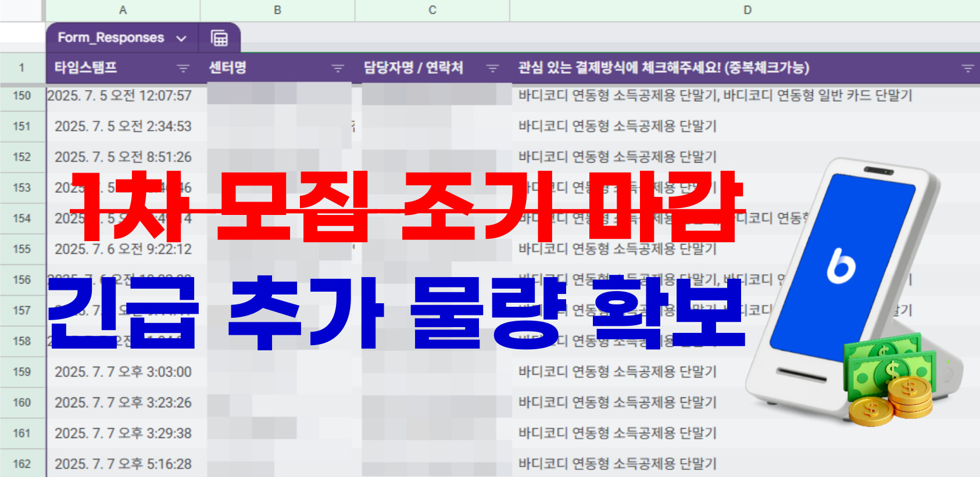Click the table view calculator icon
This screenshot has width=980, height=477.
pos(219,38)
